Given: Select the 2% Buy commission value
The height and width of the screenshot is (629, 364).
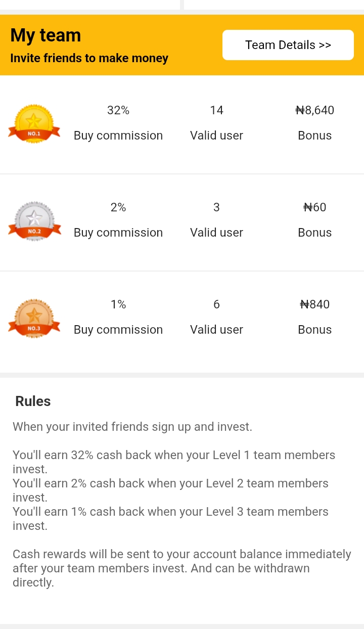Looking at the screenshot, I should point(118,207).
